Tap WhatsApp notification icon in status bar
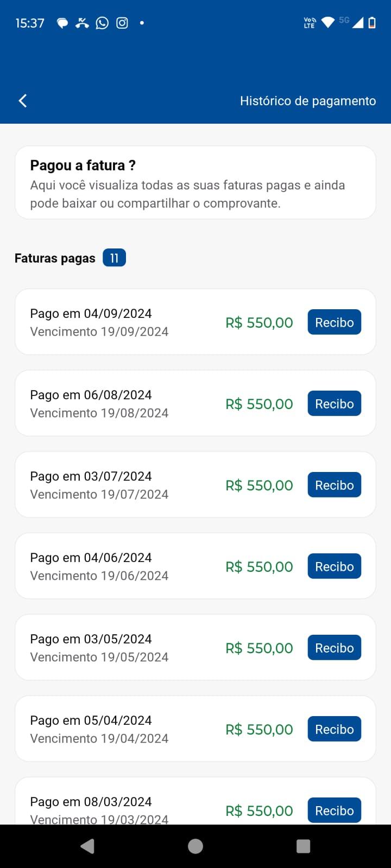 click(102, 23)
